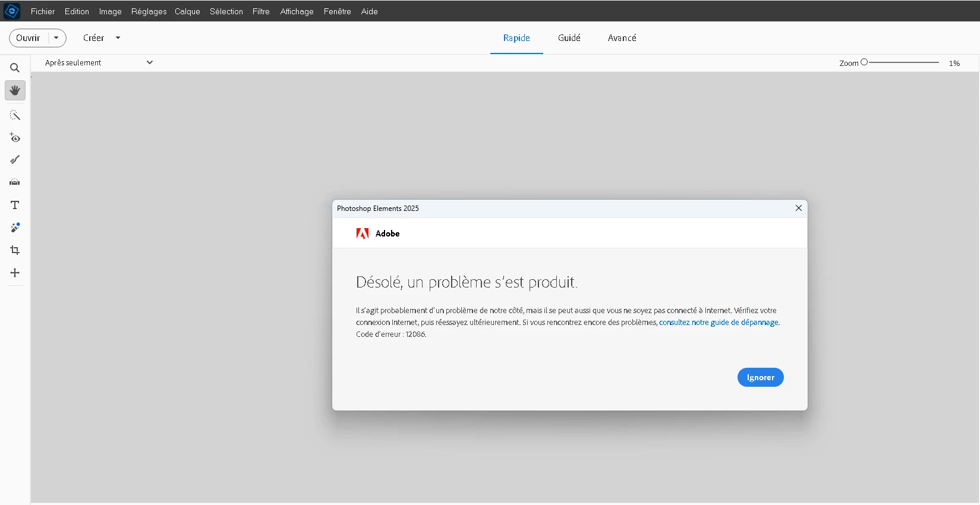Open the Image menu

pos(110,11)
